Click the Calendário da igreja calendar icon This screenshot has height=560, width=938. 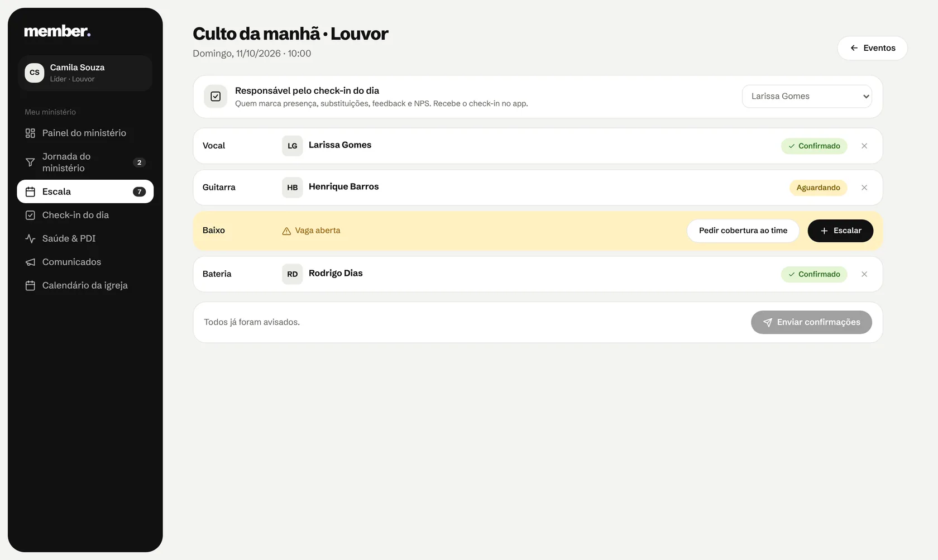click(x=30, y=285)
